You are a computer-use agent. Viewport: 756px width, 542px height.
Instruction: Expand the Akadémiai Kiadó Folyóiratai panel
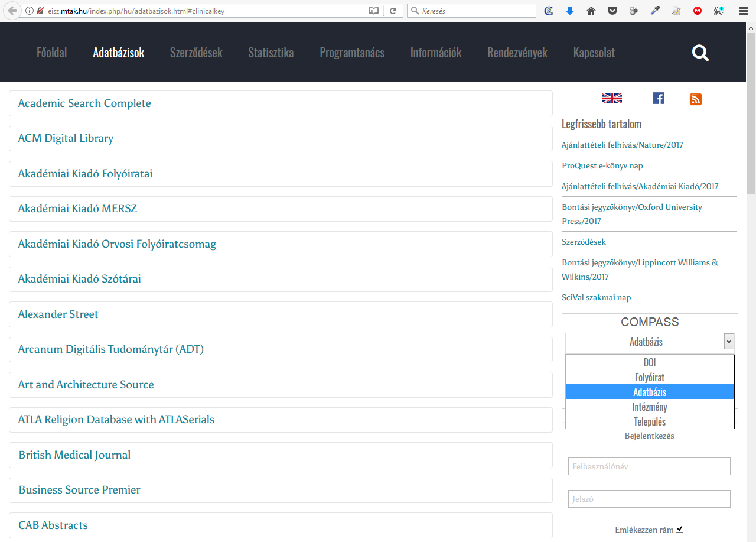(281, 174)
